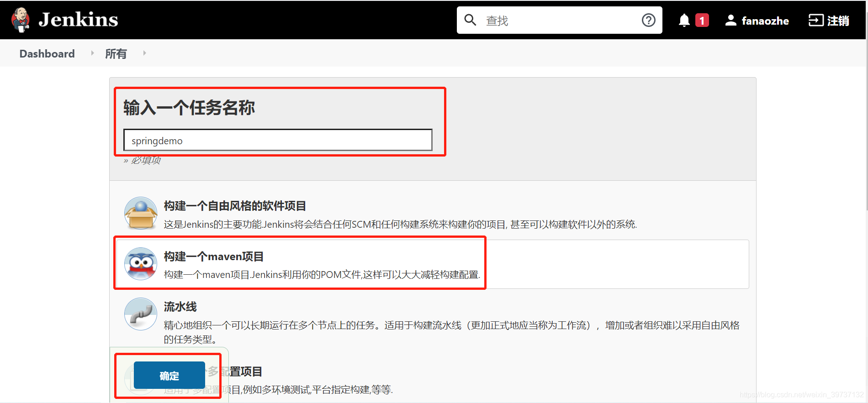Viewport: 868px width, 403px height.
Task: Click the logout arrow icon
Action: (816, 20)
